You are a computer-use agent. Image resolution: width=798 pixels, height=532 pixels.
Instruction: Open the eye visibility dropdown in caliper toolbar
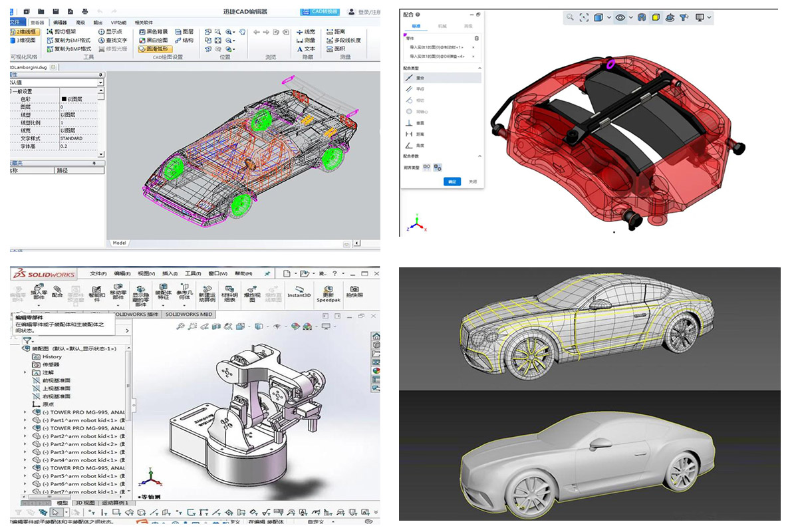[x=630, y=17]
